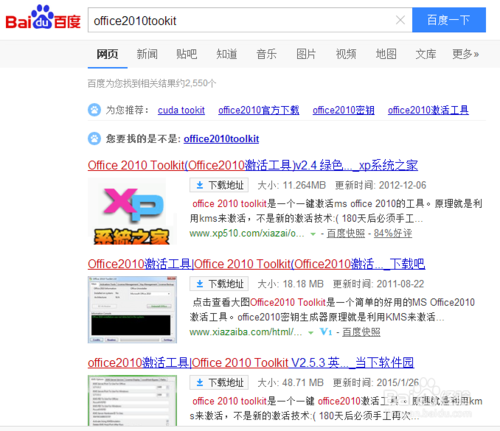Click the text 大小: 48.71 MB

tap(291, 382)
